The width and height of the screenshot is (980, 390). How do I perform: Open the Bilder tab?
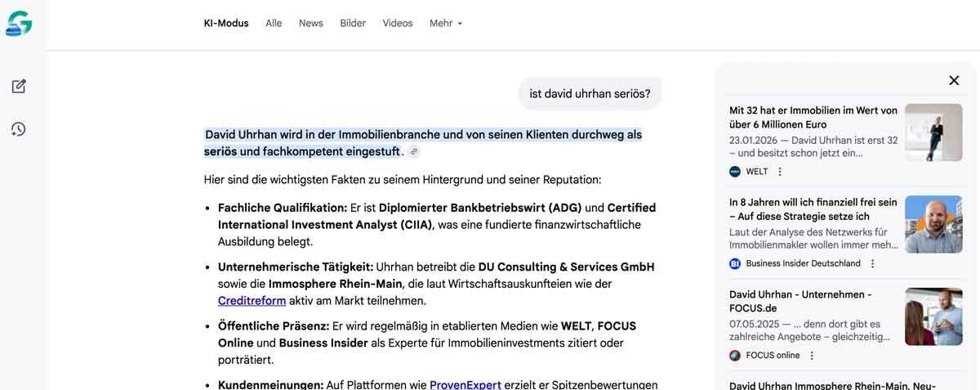coord(353,23)
